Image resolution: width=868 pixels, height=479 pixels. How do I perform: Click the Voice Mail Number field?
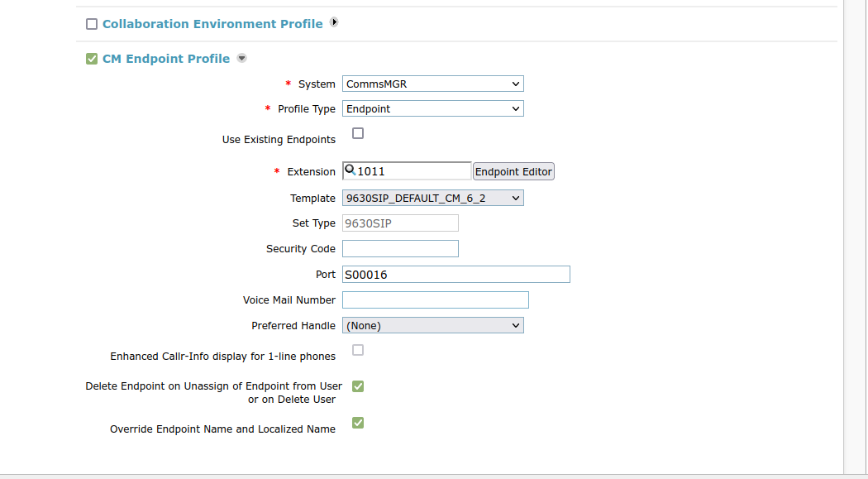pyautogui.click(x=435, y=299)
